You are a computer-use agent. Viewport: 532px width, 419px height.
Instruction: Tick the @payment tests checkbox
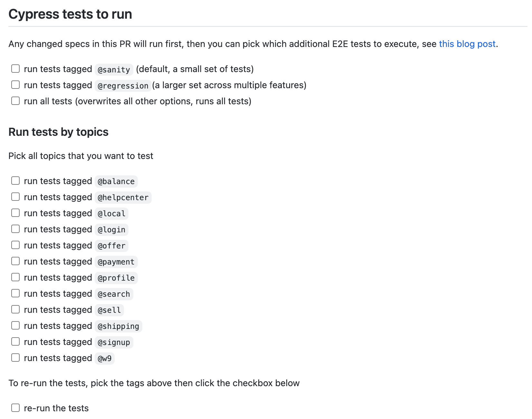pyautogui.click(x=15, y=261)
